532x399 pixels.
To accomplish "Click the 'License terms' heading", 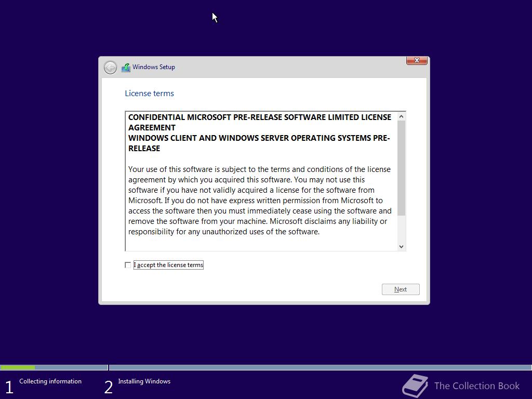I will (x=149, y=94).
